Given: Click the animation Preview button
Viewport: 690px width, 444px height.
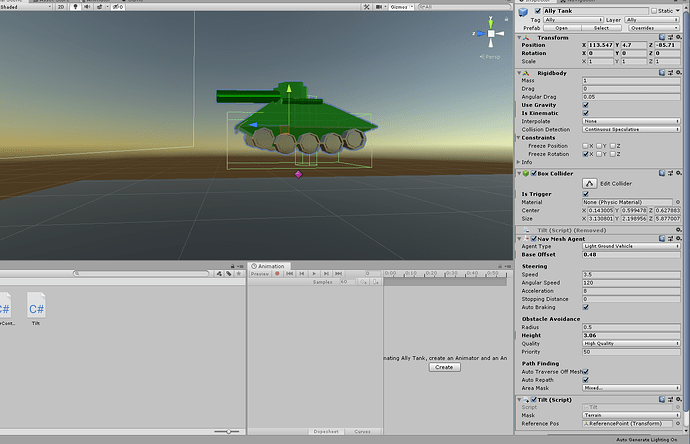Looking at the screenshot, I should [260, 274].
